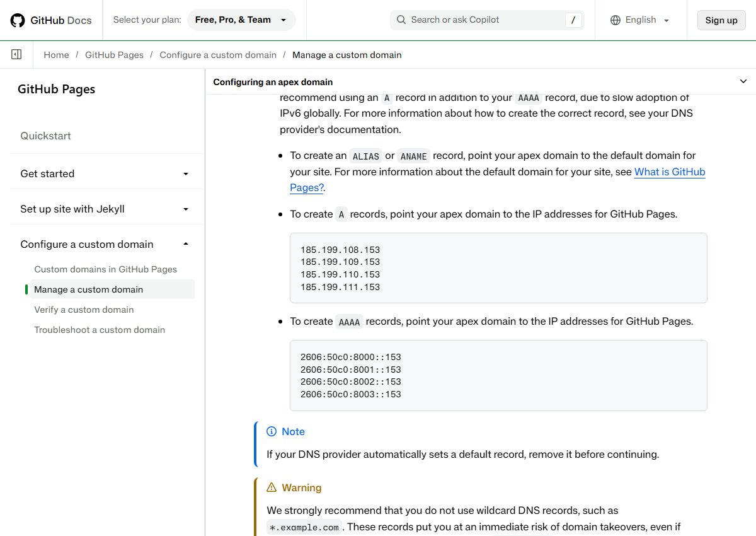This screenshot has width=756, height=536.
Task: Click the Sign up button
Action: 721,20
